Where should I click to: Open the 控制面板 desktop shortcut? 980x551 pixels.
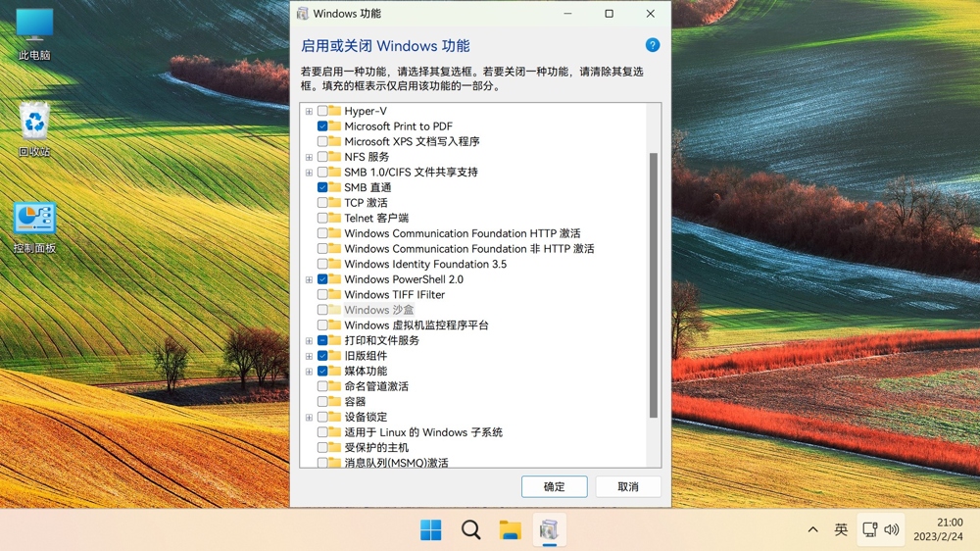(x=34, y=225)
